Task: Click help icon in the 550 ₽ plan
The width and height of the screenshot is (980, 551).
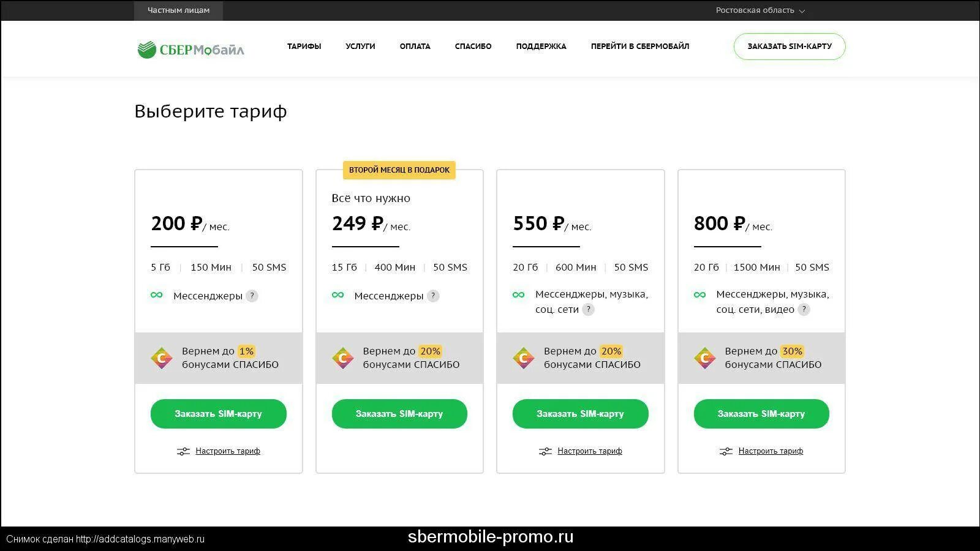Action: point(588,310)
